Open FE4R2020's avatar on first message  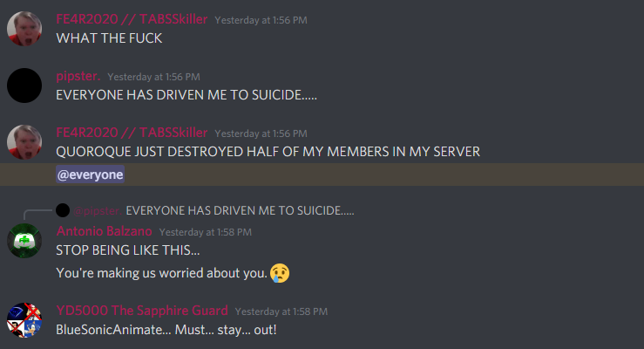pos(24,29)
